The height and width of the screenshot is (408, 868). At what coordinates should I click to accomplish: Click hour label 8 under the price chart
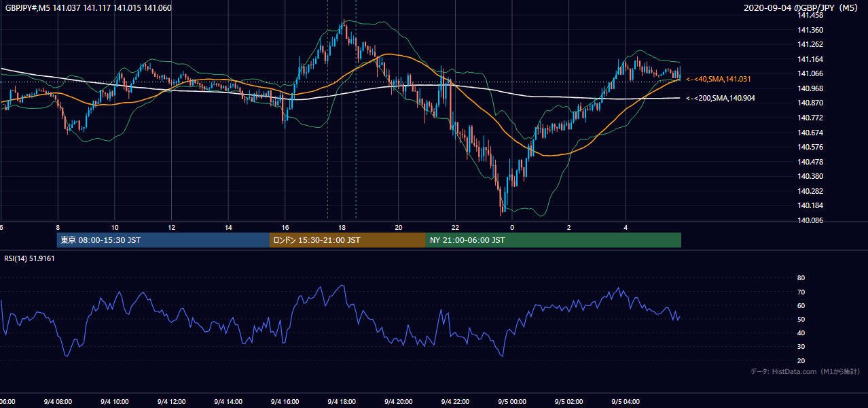click(58, 228)
